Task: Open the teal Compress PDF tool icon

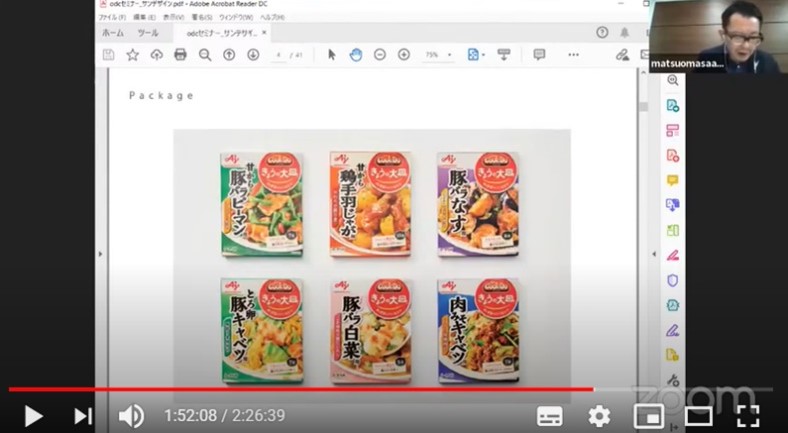Action: coord(672,305)
